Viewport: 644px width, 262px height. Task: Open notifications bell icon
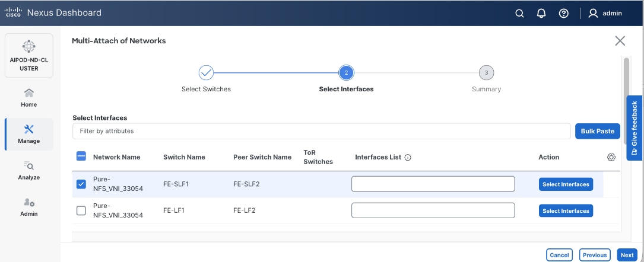tap(541, 13)
